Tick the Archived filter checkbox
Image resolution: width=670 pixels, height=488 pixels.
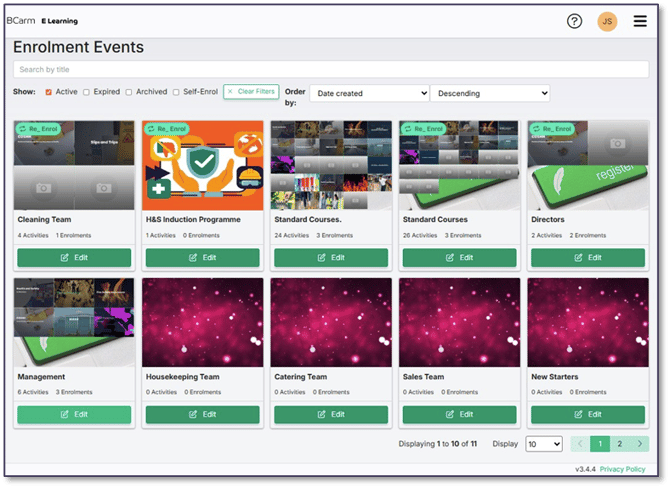129,92
